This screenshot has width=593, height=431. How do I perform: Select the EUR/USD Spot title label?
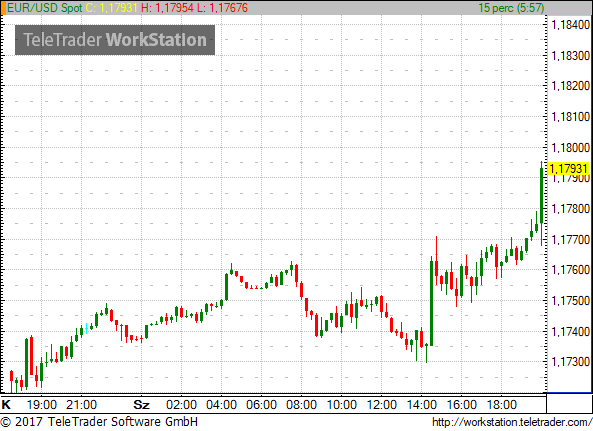[x=45, y=8]
